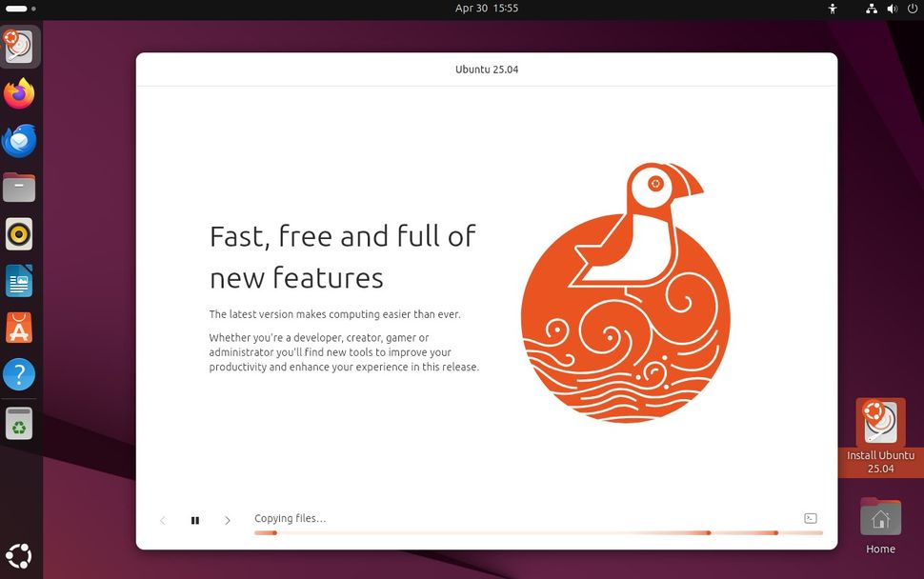Open the accessibility menu in the top bar

point(832,9)
